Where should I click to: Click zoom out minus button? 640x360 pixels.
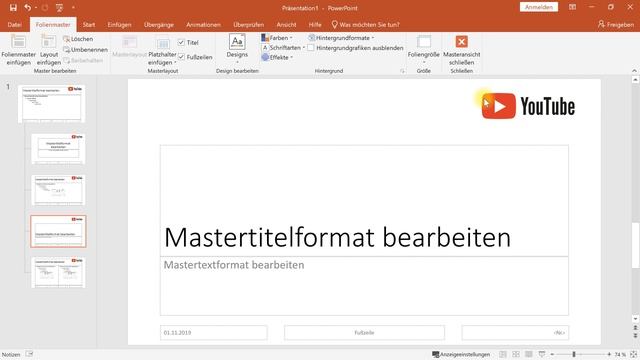[552, 354]
